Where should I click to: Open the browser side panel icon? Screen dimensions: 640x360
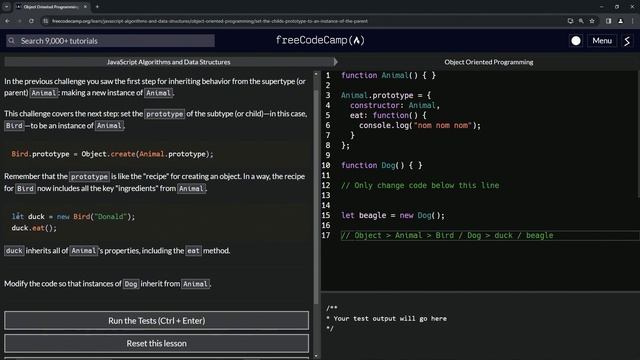point(608,21)
